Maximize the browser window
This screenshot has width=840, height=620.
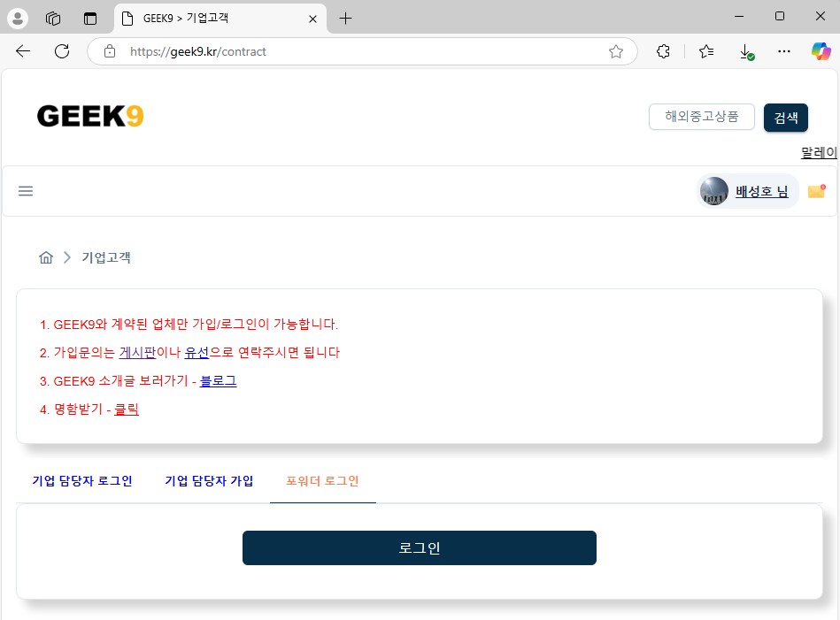pyautogui.click(x=780, y=17)
